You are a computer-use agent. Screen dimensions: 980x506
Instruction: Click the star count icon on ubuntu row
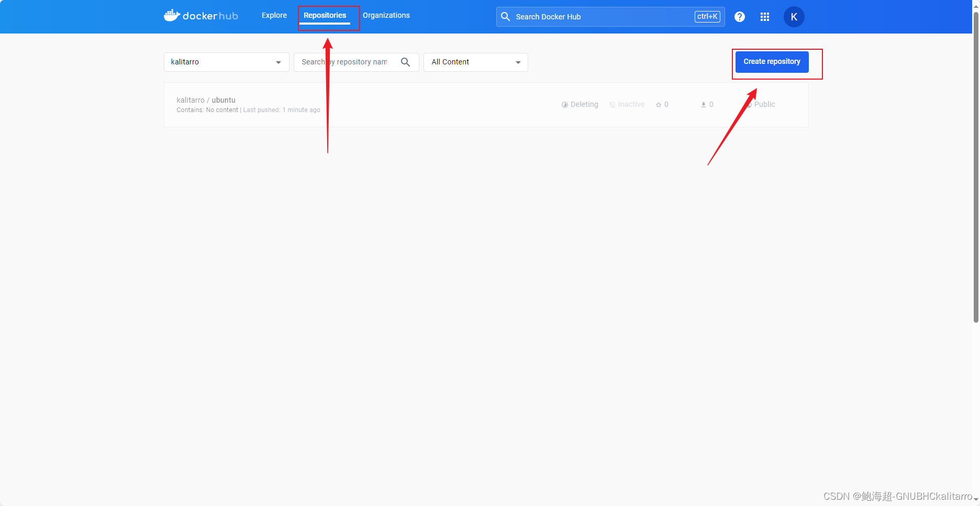tap(659, 105)
